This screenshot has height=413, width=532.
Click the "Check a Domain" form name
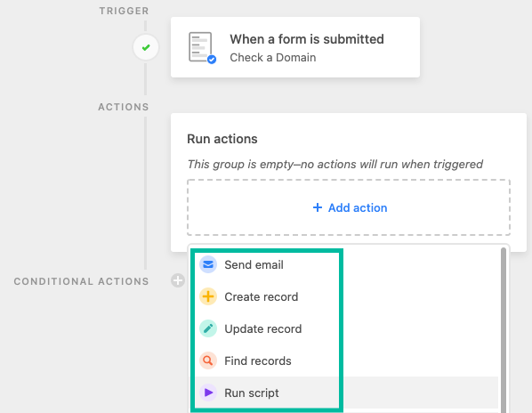coord(273,58)
